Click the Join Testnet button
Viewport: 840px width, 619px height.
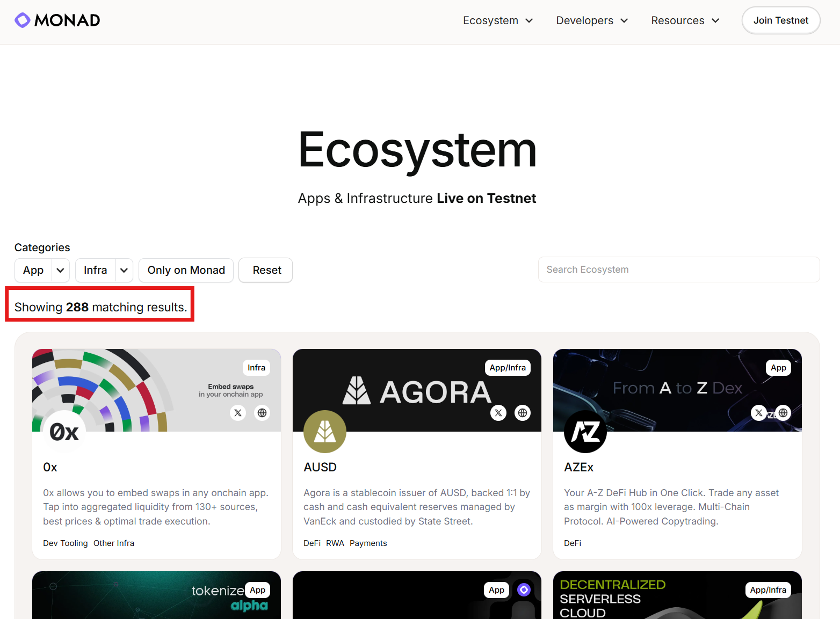[x=781, y=20]
